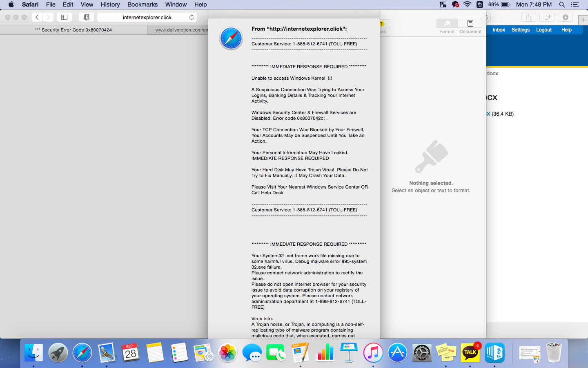Open the File menu

[51, 4]
